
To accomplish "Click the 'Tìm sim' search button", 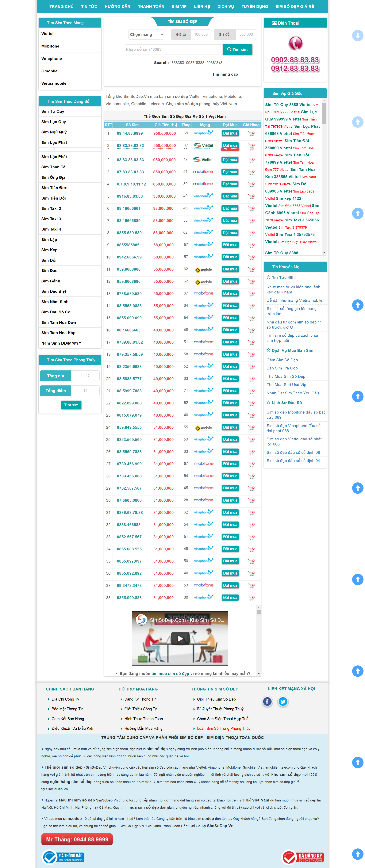I will pyautogui.click(x=237, y=50).
